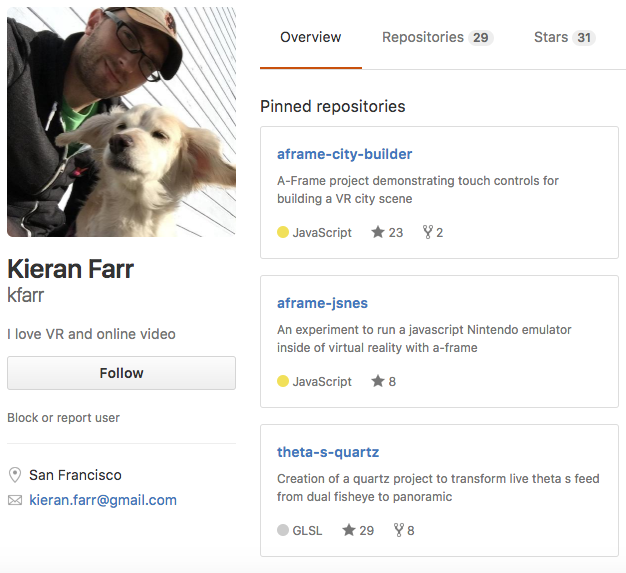Click the yellow JavaScript dot on aframe-jsnes
Image resolution: width=626 pixels, height=573 pixels.
(x=283, y=381)
